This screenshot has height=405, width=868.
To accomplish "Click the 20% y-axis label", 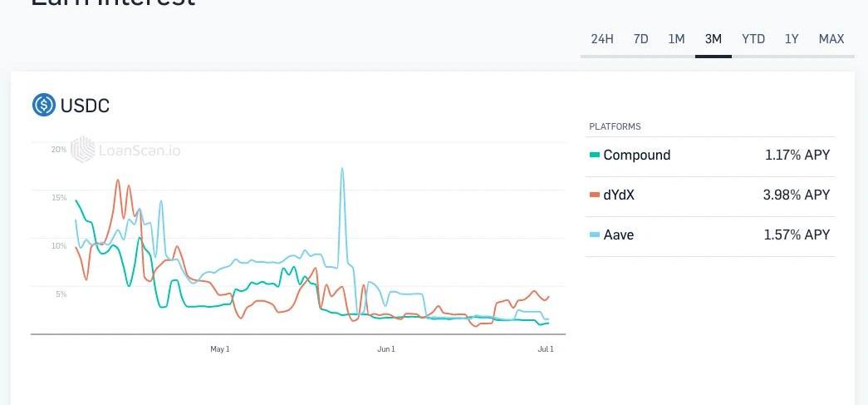I will point(59,150).
